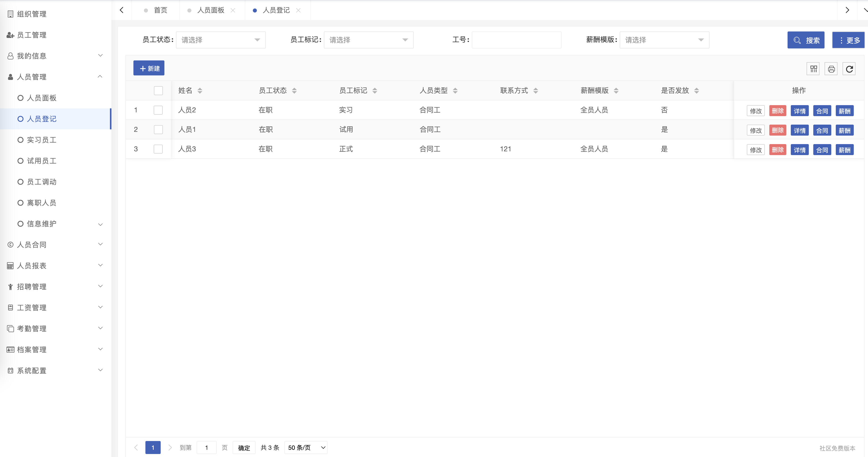Viewport: 868px width, 457px height.
Task: Click the page-number jump input
Action: click(207, 448)
